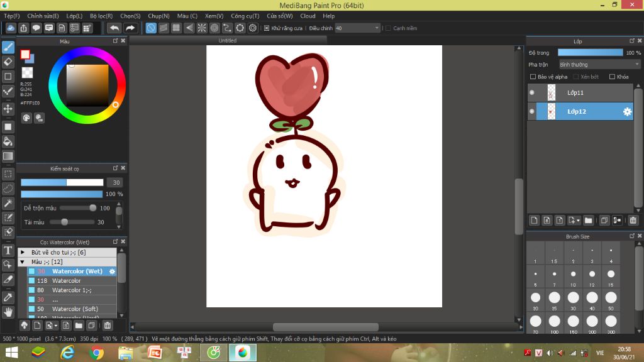Add new raster layer in Lớp panel
644x362 pixels.
click(x=534, y=221)
